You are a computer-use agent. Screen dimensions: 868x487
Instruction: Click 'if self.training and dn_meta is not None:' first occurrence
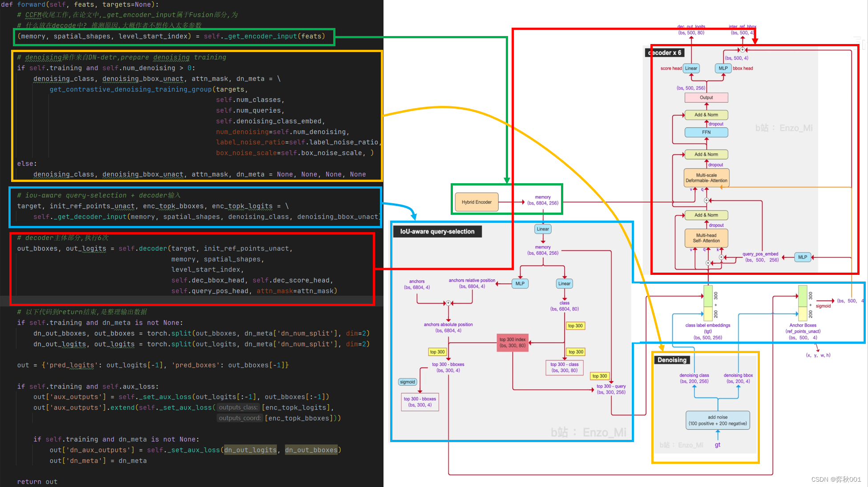coord(100,323)
